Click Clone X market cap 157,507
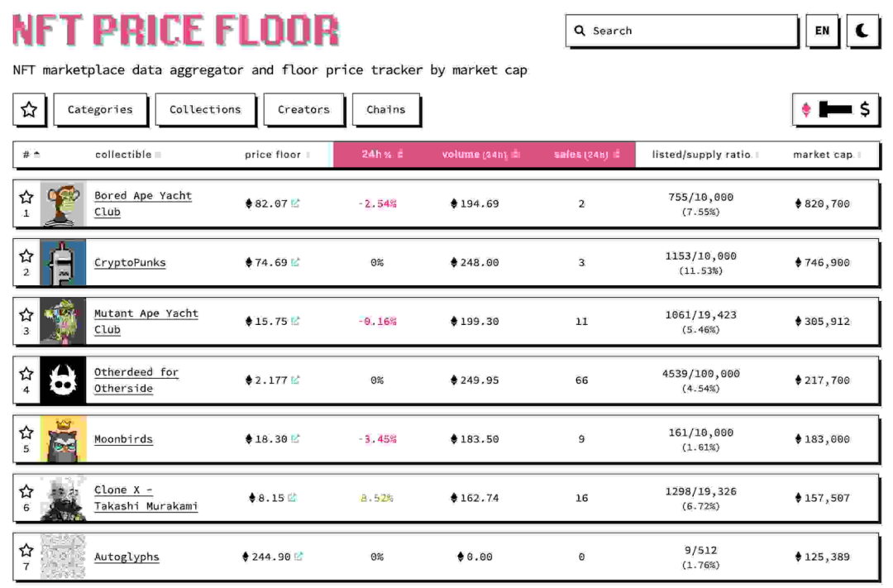Image resolution: width=893 pixels, height=588 pixels. 823,497
